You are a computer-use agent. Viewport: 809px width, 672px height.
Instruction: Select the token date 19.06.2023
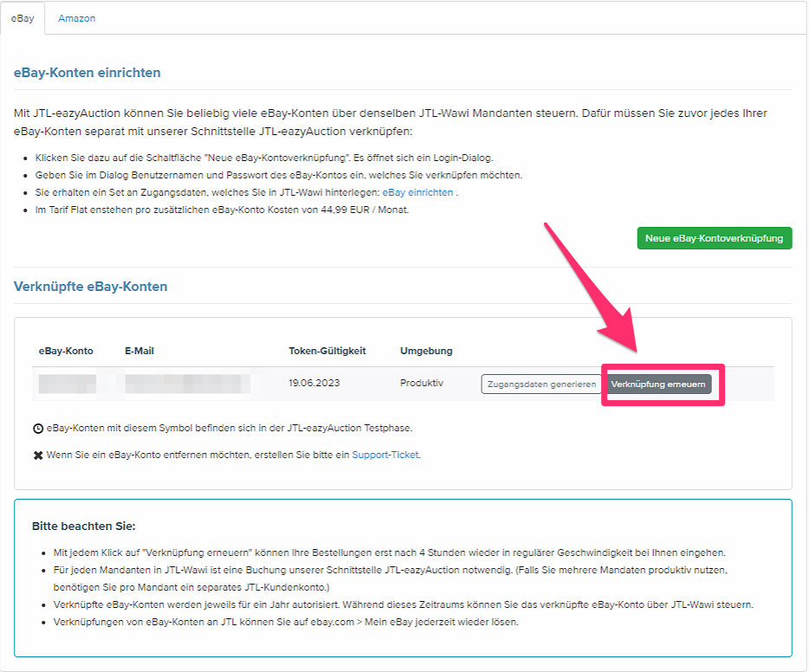pyautogui.click(x=314, y=383)
